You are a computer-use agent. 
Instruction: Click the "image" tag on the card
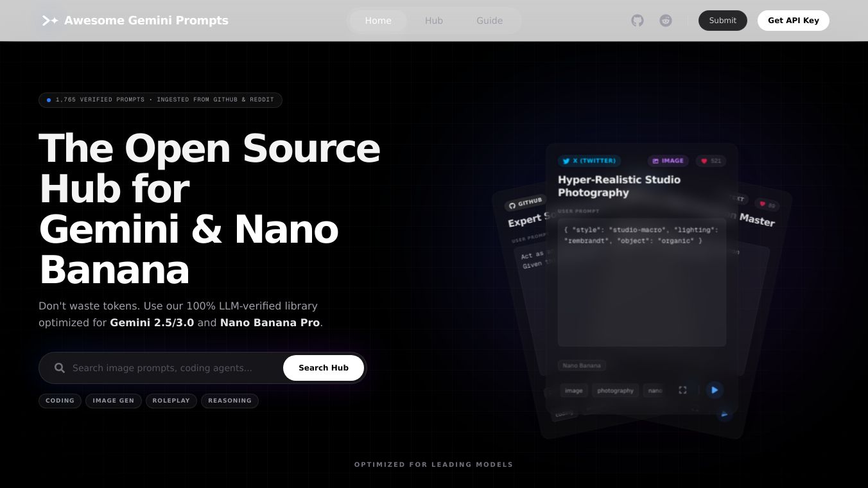click(573, 390)
